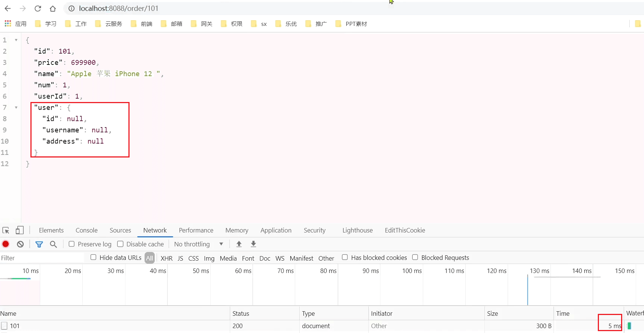
Task: Filter requests by XHR type
Action: tap(166, 258)
